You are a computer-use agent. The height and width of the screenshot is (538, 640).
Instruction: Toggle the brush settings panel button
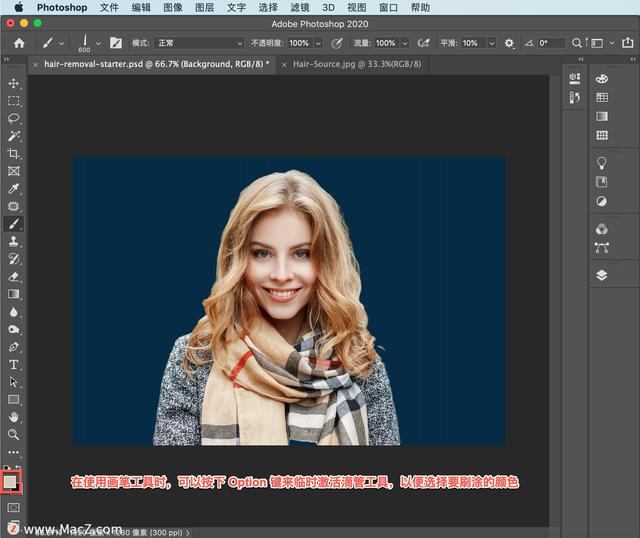116,43
